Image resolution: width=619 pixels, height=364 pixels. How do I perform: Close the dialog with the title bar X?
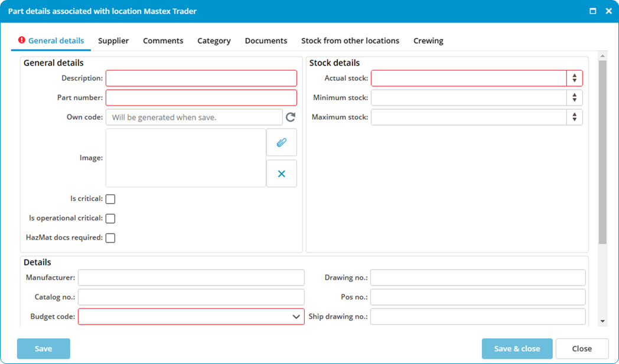coord(609,11)
